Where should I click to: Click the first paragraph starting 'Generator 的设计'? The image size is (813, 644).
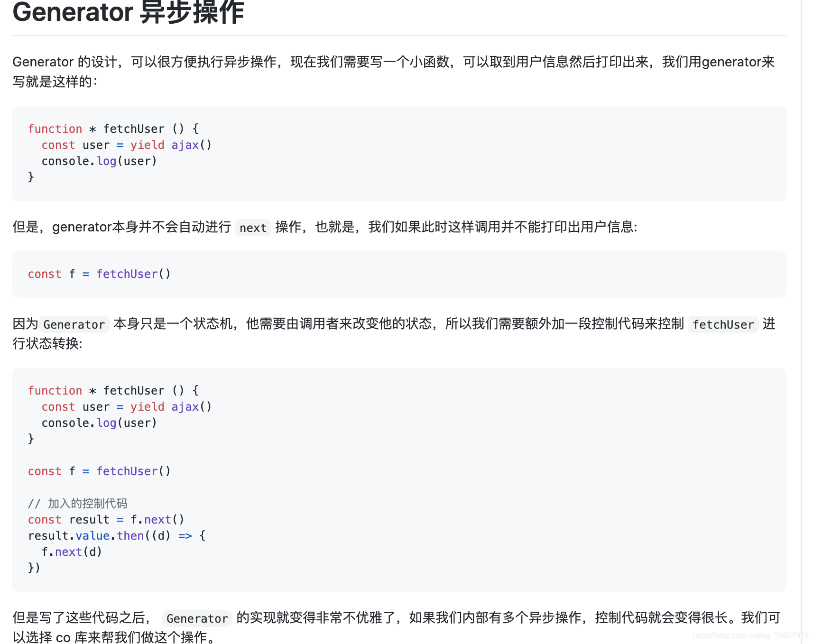[x=394, y=72]
